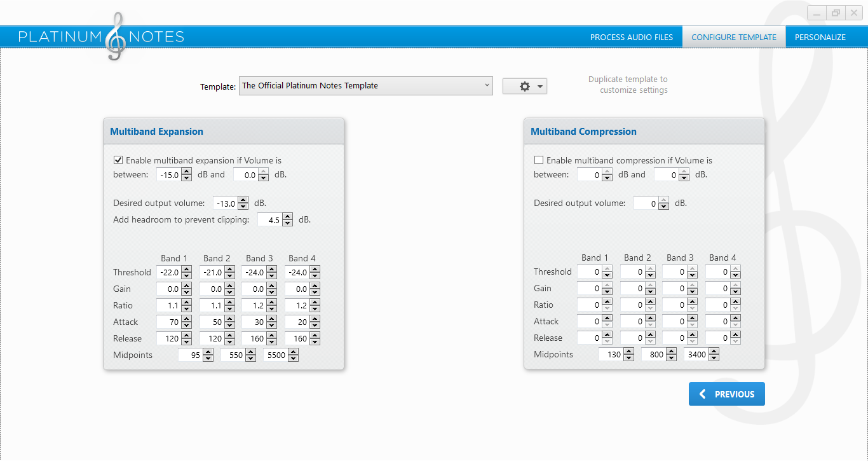Adjust Expansion Band 2 Attack stepper 50
The width and height of the screenshot is (868, 468).
(229, 322)
